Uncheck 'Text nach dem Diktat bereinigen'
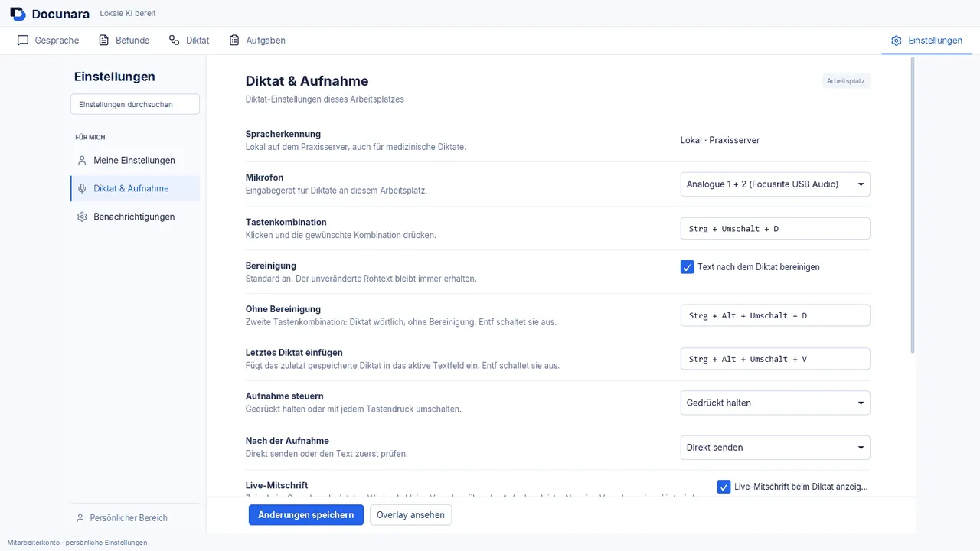Viewport: 980px width, 551px height. tap(687, 267)
